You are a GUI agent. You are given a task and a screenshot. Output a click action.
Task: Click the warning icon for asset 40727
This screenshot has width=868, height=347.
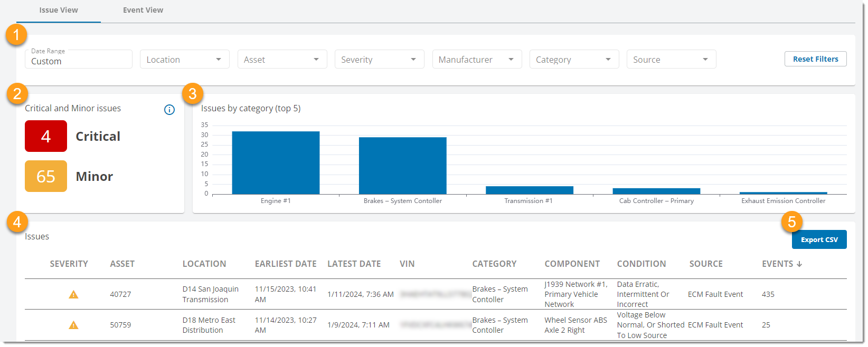(x=73, y=294)
